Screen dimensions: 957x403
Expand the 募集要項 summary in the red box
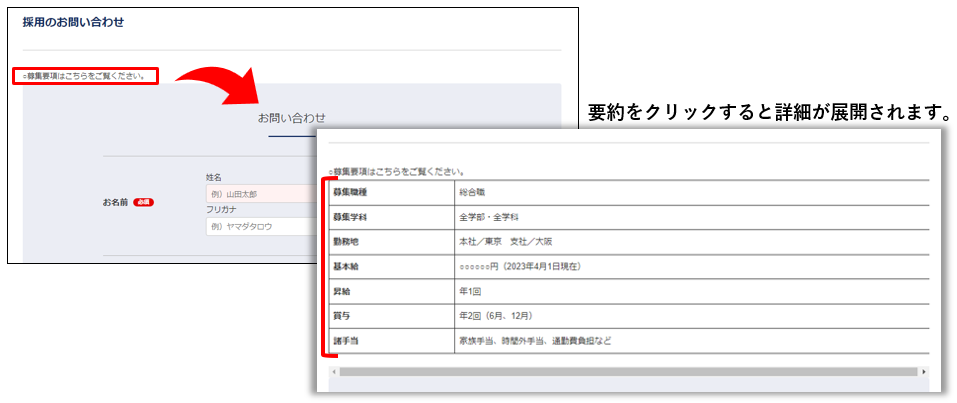85,76
